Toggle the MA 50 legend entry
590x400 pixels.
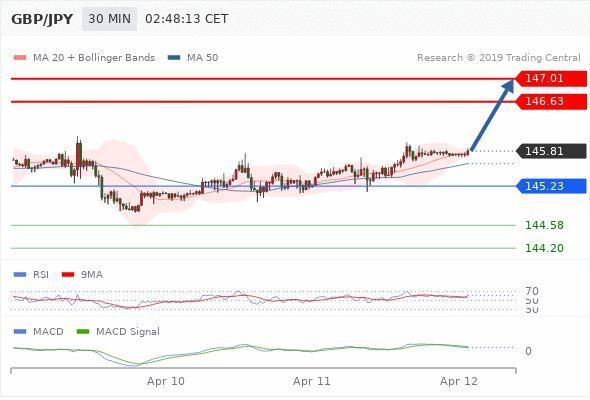[193, 58]
